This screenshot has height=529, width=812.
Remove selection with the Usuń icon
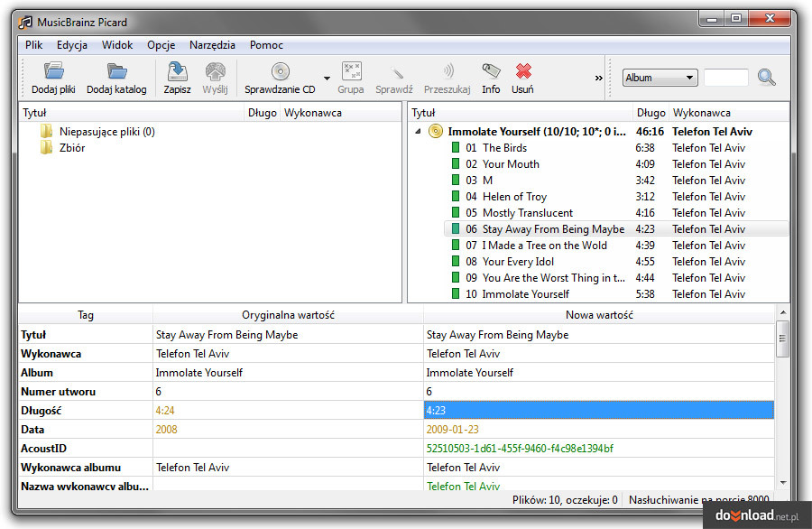pos(523,71)
